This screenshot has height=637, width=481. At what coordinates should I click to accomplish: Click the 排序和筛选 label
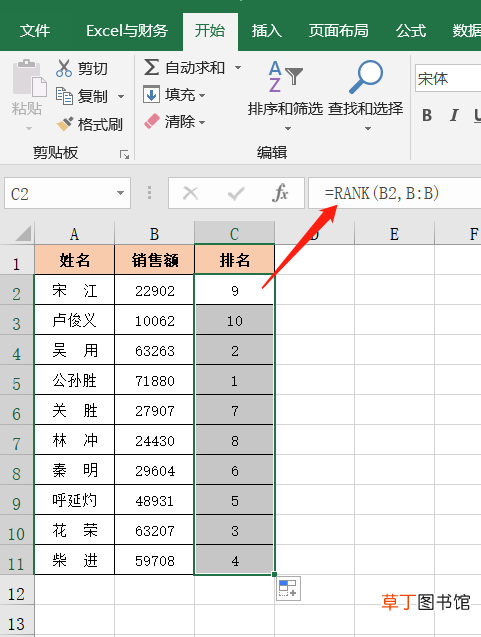click(286, 108)
